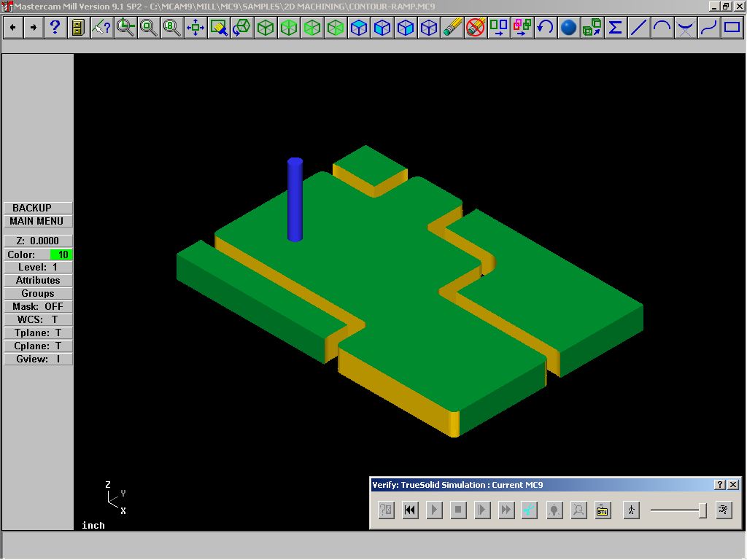747x560 pixels.
Task: Click the Undo curved arrow icon
Action: coord(545,28)
